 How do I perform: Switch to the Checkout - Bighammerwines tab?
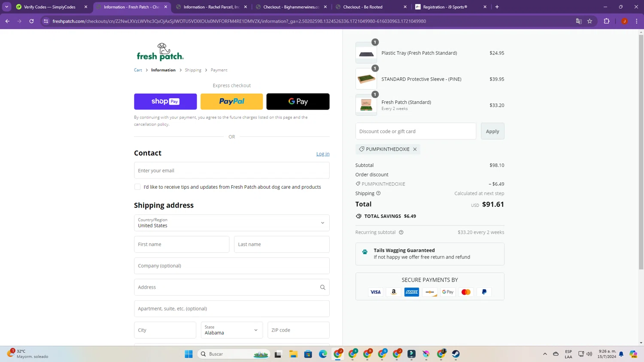291,7
